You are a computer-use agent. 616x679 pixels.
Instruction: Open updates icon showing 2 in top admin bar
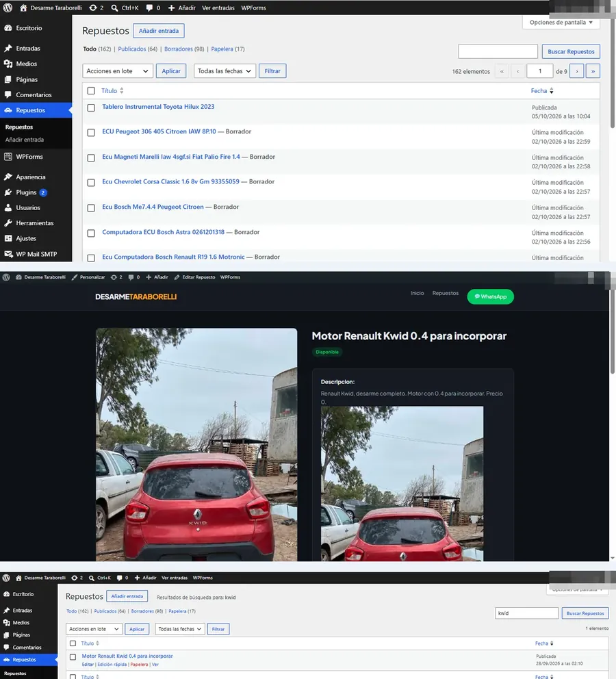click(96, 8)
